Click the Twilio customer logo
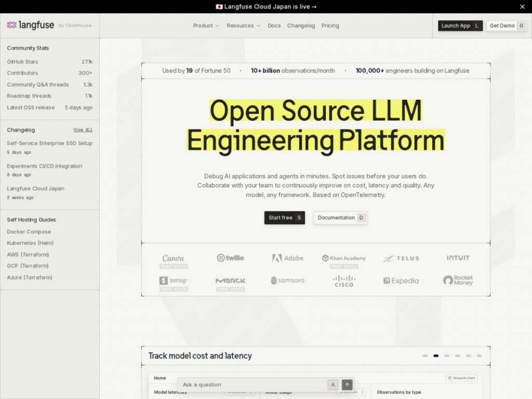 (x=230, y=258)
